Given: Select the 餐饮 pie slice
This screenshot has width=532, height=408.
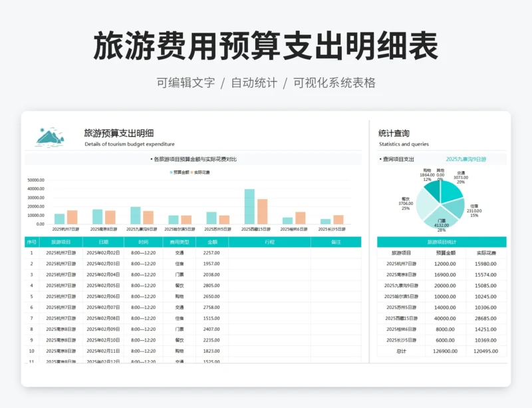Looking at the screenshot, I should (426, 204).
